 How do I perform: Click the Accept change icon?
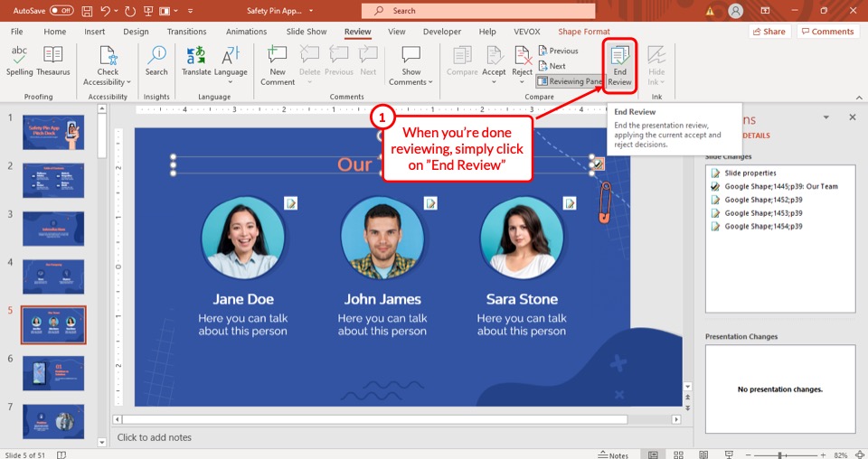(x=494, y=56)
